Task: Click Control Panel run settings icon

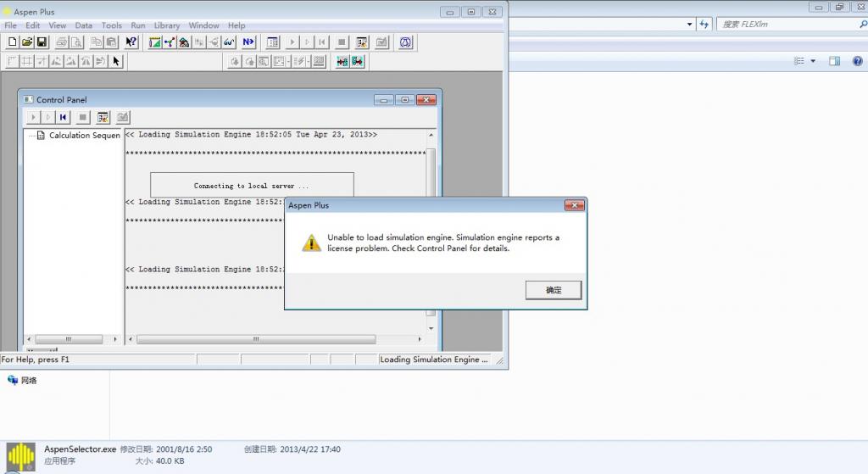Action: click(103, 117)
